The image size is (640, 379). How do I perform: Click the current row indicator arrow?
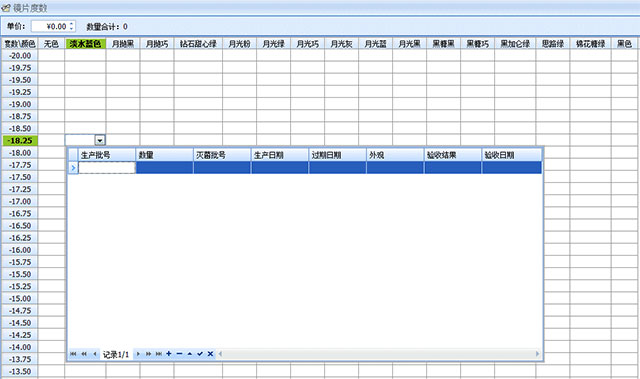click(73, 168)
